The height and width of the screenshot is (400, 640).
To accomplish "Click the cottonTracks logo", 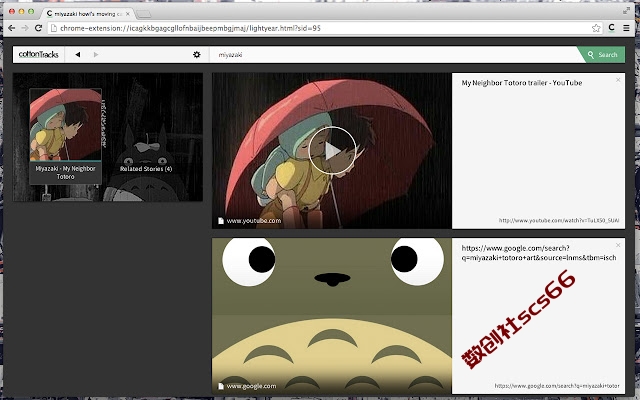I will 38,54.
